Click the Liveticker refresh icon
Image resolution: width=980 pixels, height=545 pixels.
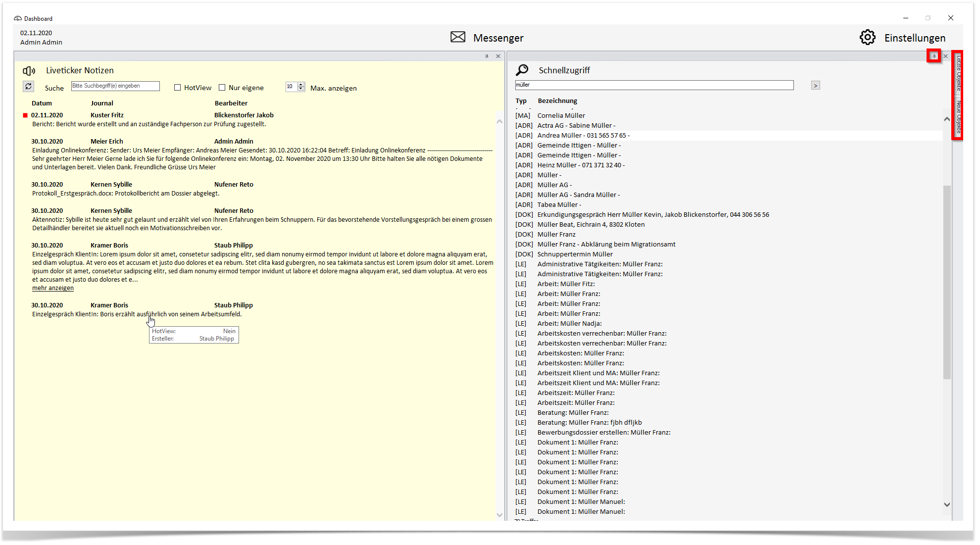29,87
